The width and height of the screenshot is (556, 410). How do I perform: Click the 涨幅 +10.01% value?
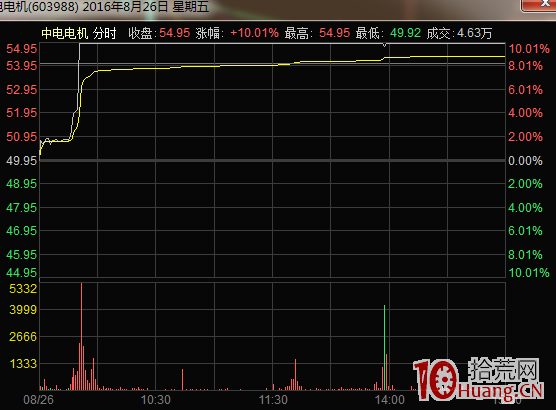click(x=255, y=33)
